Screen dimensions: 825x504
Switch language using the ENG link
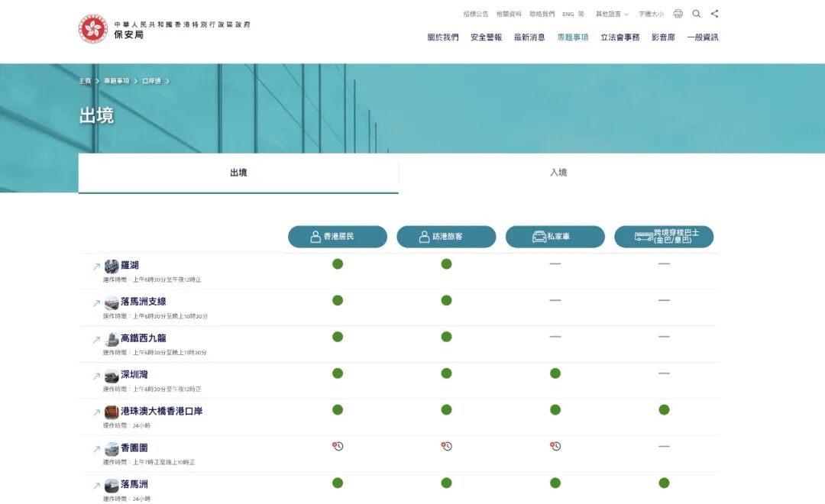(x=568, y=14)
